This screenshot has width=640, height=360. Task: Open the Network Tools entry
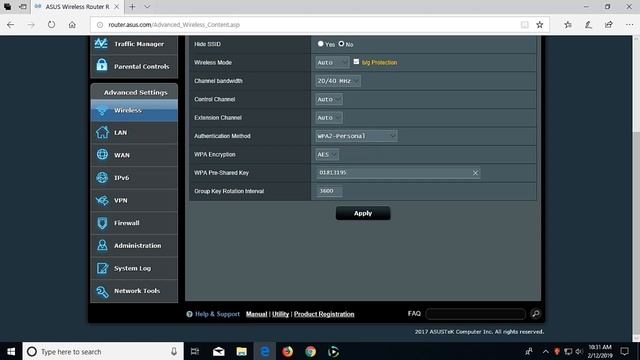click(134, 291)
